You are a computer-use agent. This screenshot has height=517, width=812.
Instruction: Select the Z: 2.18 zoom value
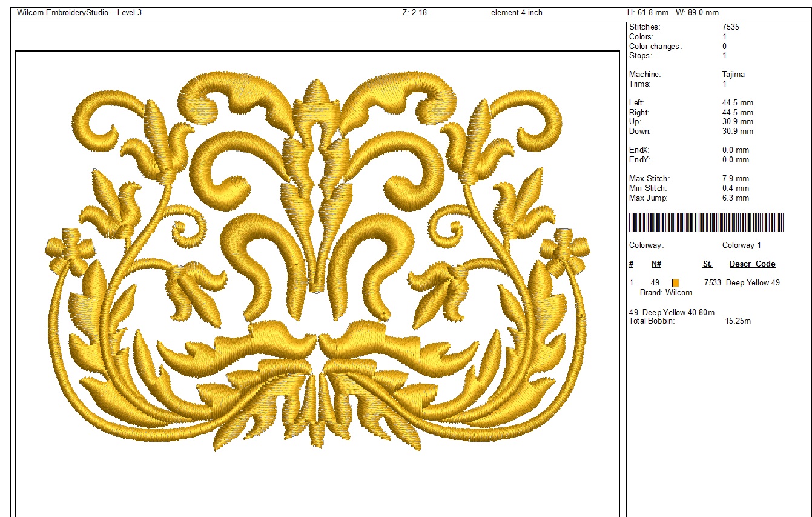tap(414, 12)
